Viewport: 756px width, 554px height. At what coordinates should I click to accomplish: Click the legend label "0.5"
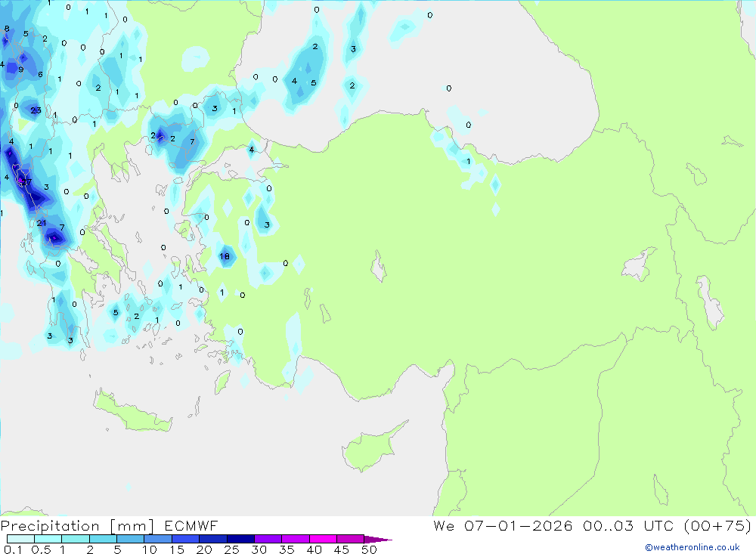pos(41,549)
